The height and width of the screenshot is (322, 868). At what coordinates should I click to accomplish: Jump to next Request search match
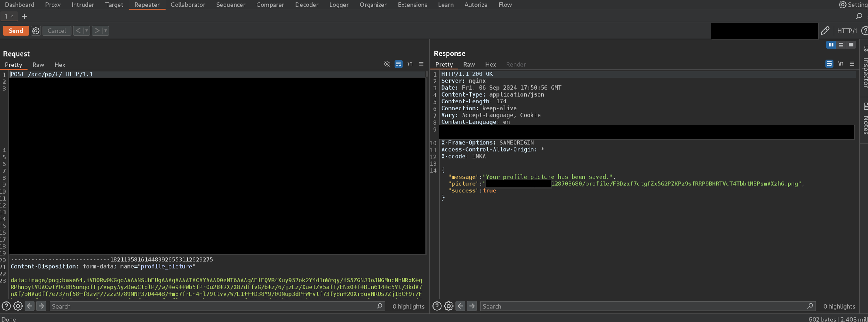point(41,306)
